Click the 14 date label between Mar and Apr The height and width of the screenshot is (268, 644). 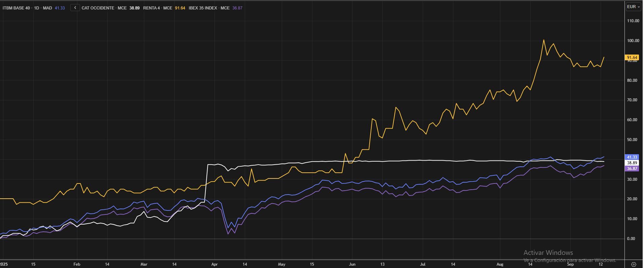[x=174, y=264]
